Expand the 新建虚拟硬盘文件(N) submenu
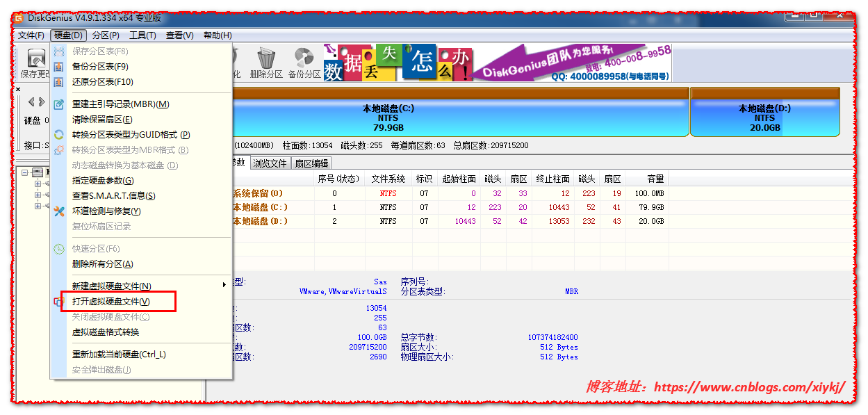The width and height of the screenshot is (868, 415). [142, 286]
